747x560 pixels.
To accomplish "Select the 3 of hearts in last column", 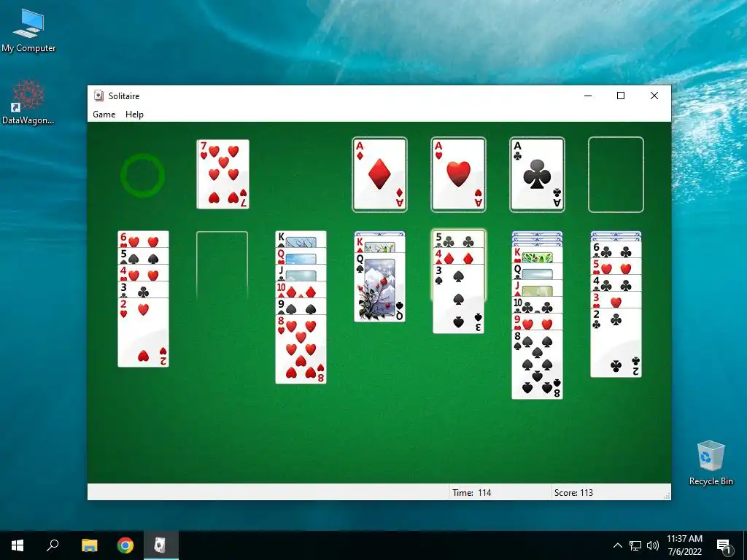I will point(616,300).
